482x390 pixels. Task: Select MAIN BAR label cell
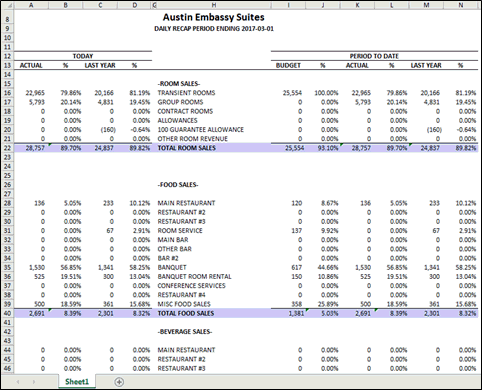pyautogui.click(x=173, y=240)
